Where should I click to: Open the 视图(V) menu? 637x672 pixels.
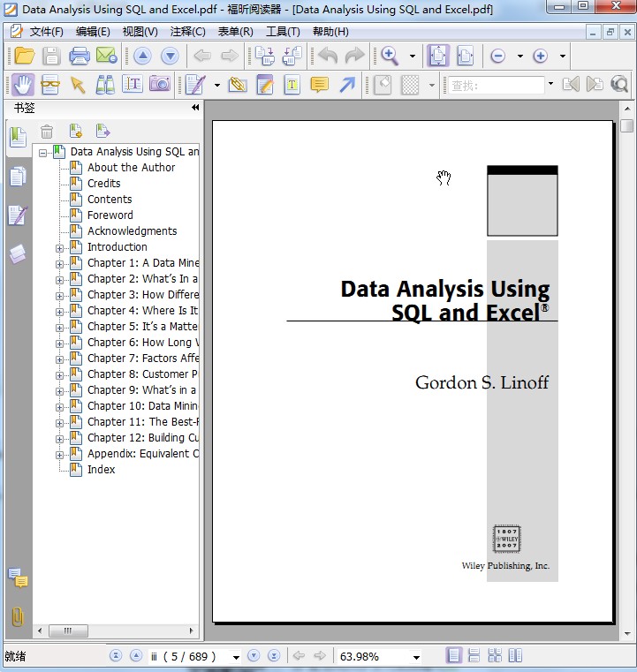coord(140,32)
